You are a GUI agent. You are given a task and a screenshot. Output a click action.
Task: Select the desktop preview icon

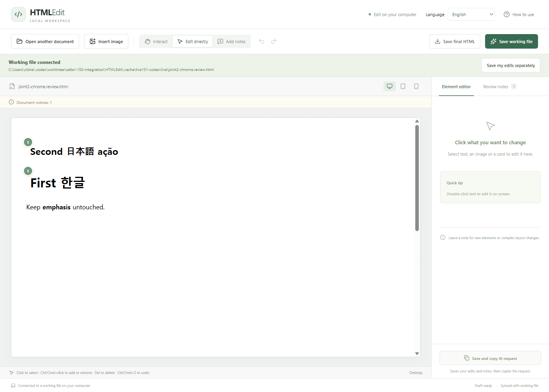[x=389, y=86]
